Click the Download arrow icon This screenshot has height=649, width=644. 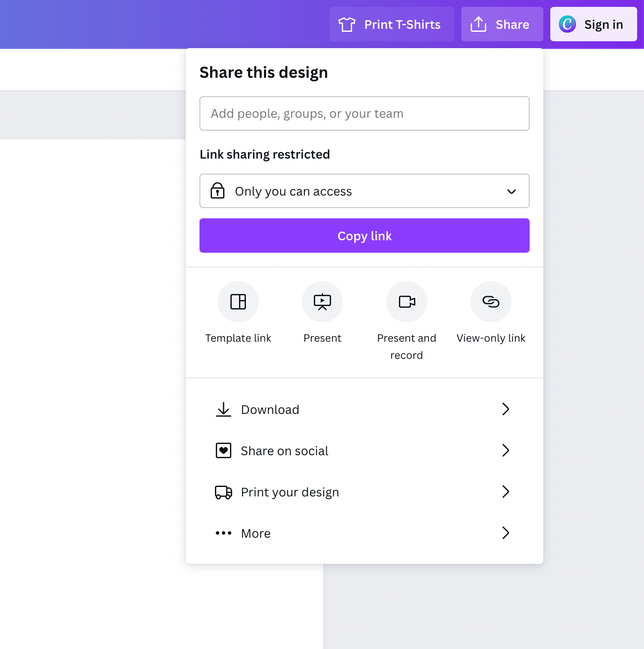224,410
